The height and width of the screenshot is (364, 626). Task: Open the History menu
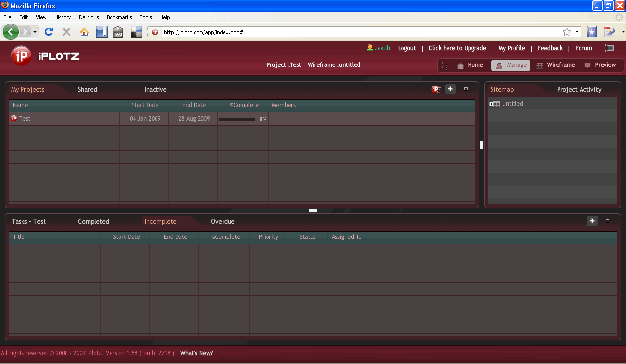(63, 17)
